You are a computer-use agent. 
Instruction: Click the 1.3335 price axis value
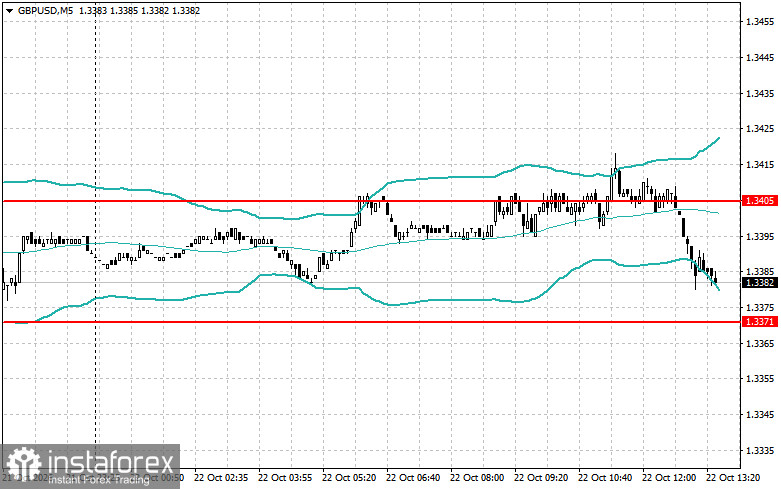(760, 451)
